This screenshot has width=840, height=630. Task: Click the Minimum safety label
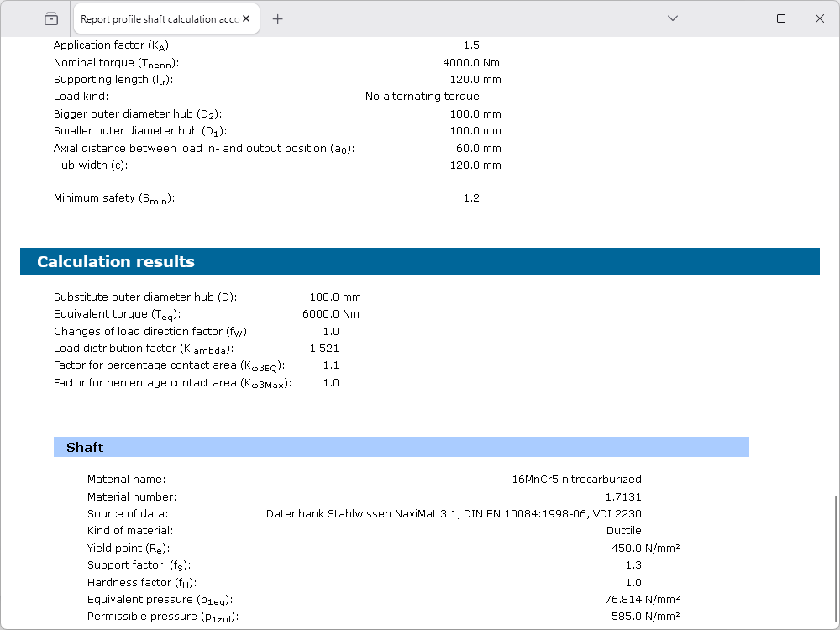114,198
